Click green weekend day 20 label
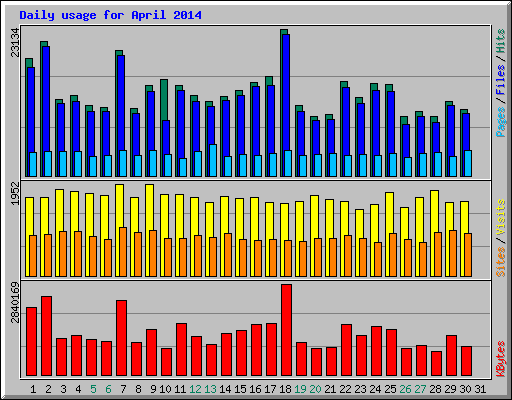 point(315,389)
